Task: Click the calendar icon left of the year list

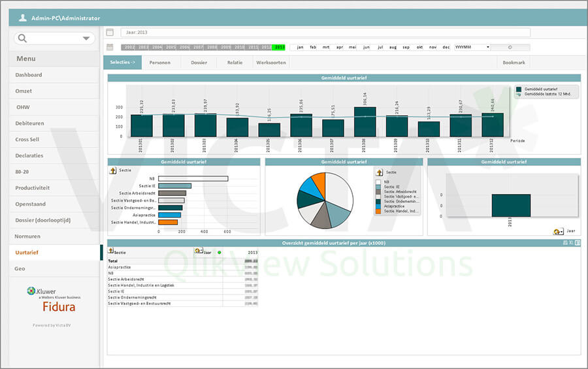Action: 110,47
